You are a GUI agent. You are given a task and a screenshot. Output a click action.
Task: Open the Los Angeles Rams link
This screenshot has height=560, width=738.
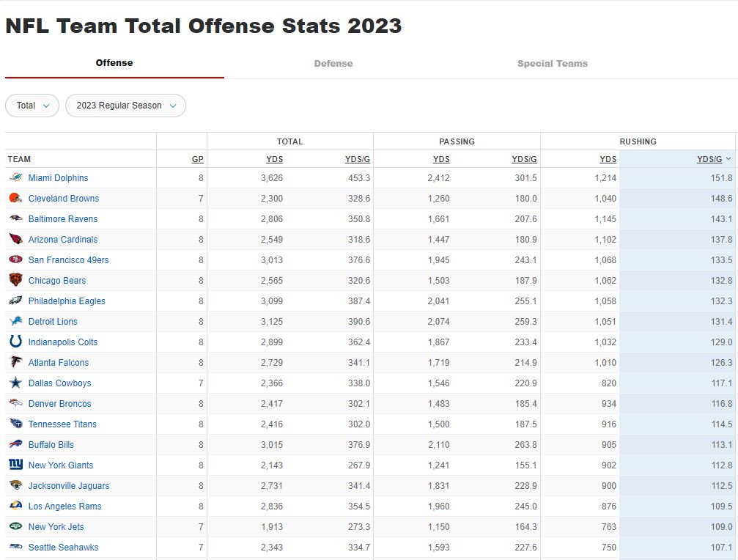click(64, 506)
